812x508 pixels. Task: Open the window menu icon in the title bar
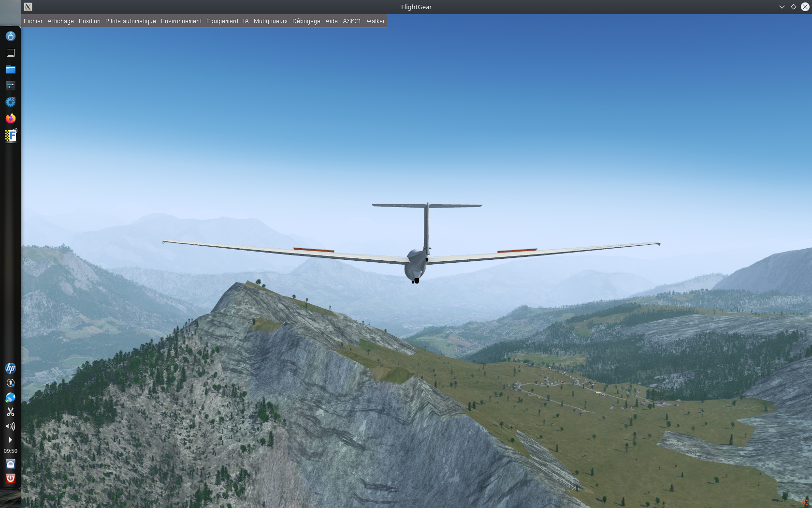(28, 7)
